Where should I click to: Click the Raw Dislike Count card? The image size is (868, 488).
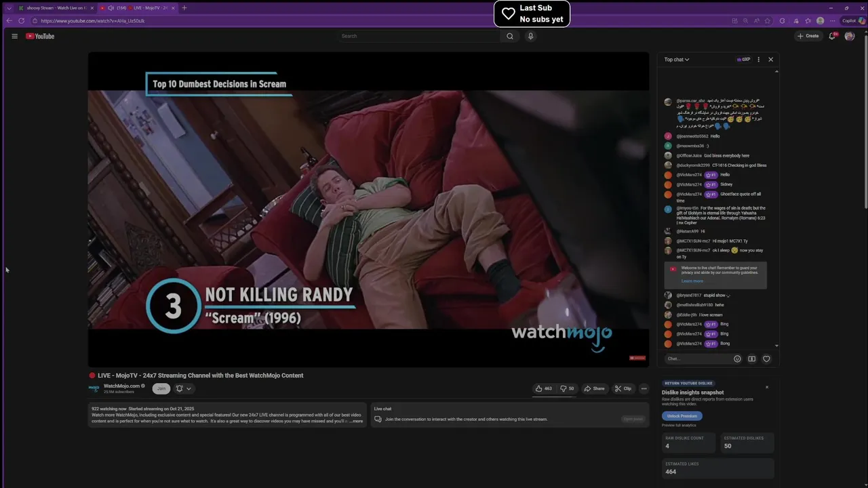(x=688, y=443)
